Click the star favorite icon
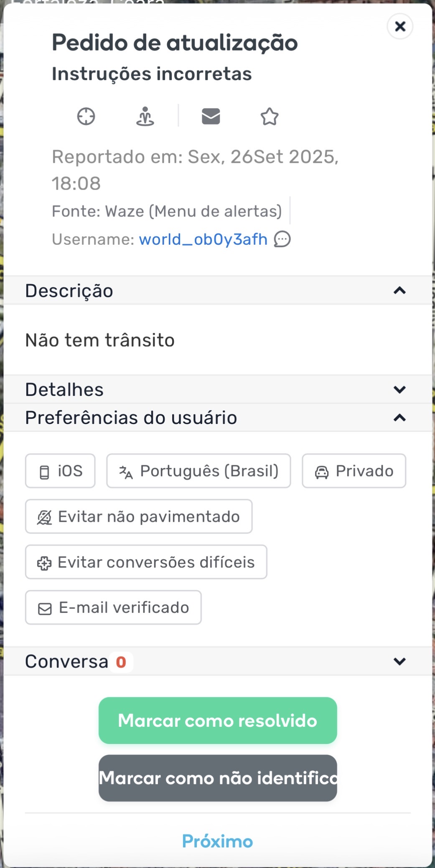The height and width of the screenshot is (868, 435). pyautogui.click(x=270, y=117)
